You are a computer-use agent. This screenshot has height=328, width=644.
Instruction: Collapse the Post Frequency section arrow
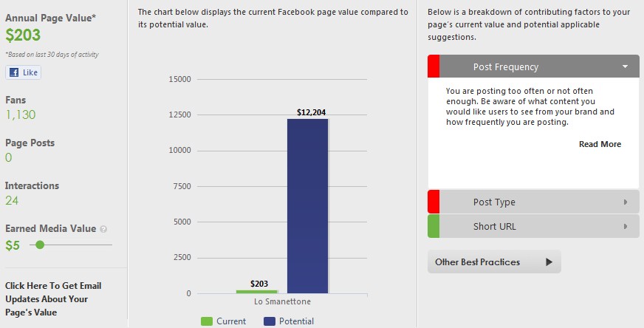tap(626, 66)
